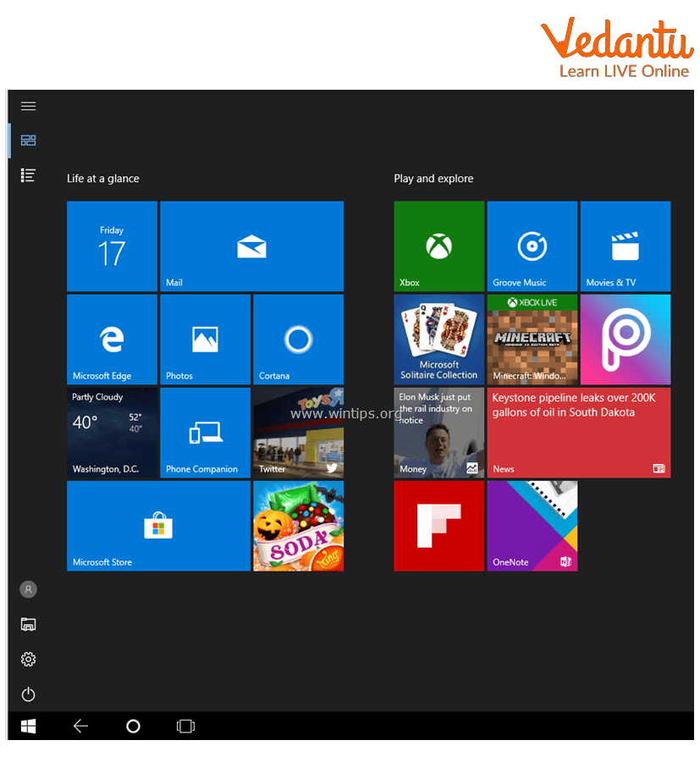Open the Friday 17 calendar tile
This screenshot has height=757, width=700.
112,246
